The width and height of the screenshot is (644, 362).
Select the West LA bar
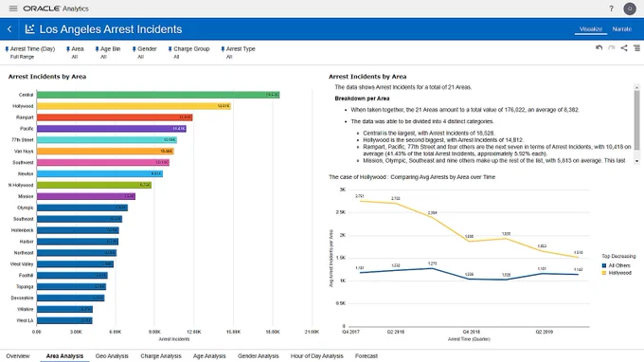click(x=64, y=320)
